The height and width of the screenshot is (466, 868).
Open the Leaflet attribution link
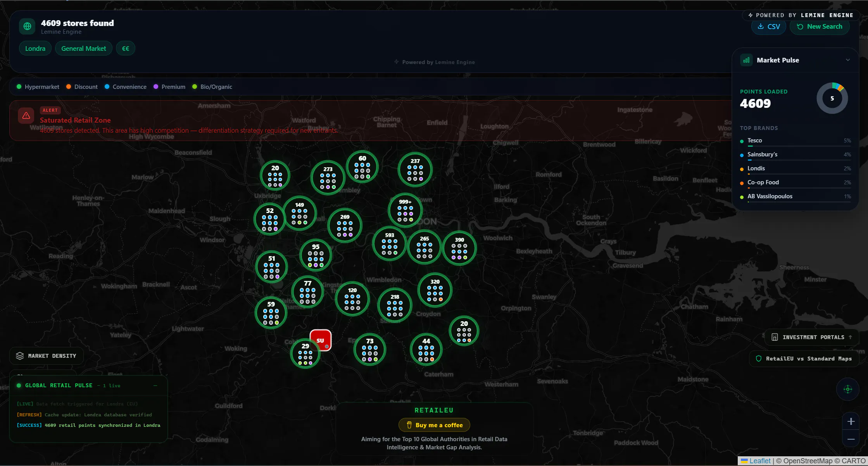click(756, 461)
